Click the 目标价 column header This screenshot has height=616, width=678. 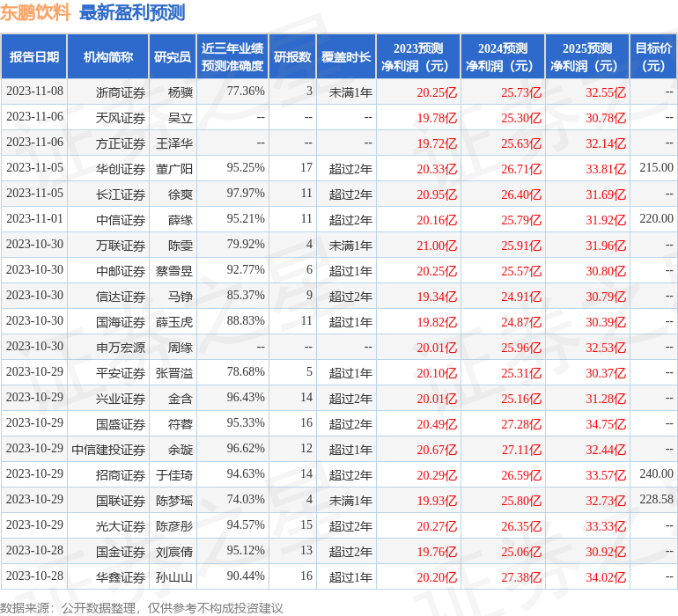tap(653, 56)
